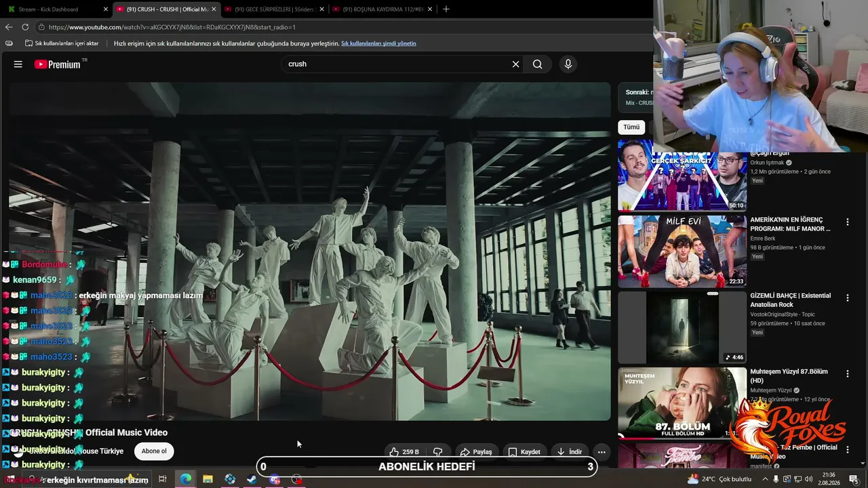Open the YouTube guide hamburger menu

point(18,64)
